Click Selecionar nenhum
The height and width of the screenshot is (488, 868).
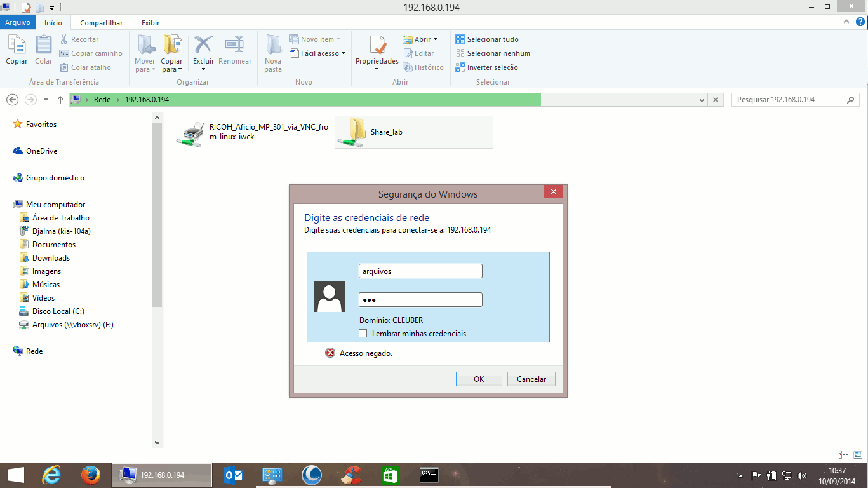pyautogui.click(x=493, y=53)
